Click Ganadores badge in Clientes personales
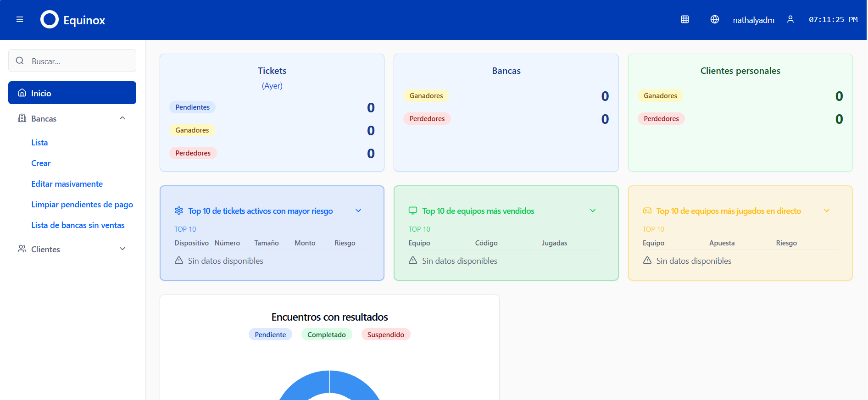 coord(660,95)
